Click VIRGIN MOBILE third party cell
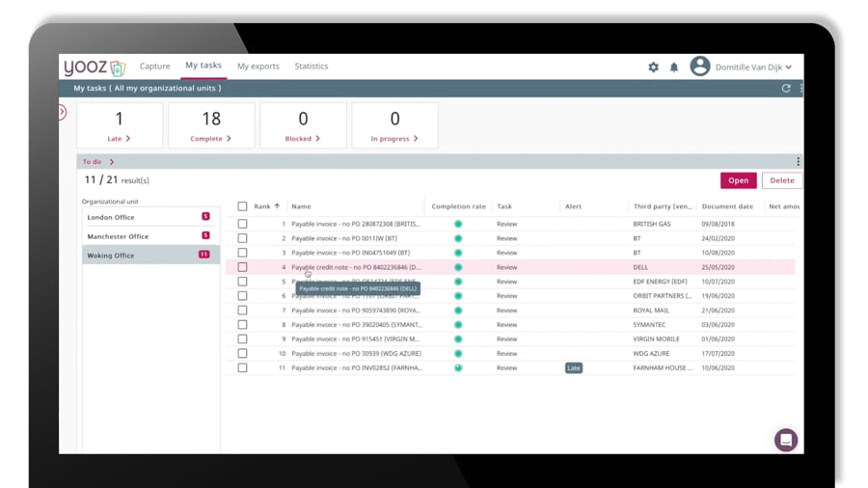Image resolution: width=868 pixels, height=488 pixels. click(x=656, y=339)
